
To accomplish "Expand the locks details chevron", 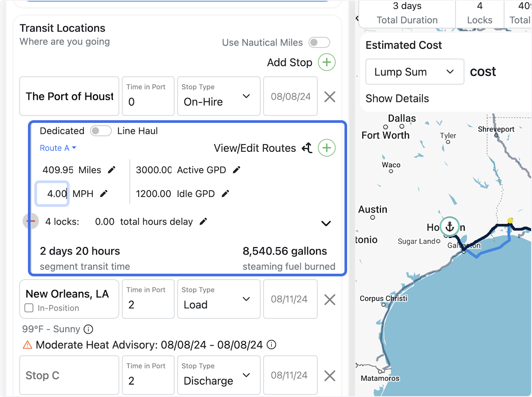I will coord(326,224).
